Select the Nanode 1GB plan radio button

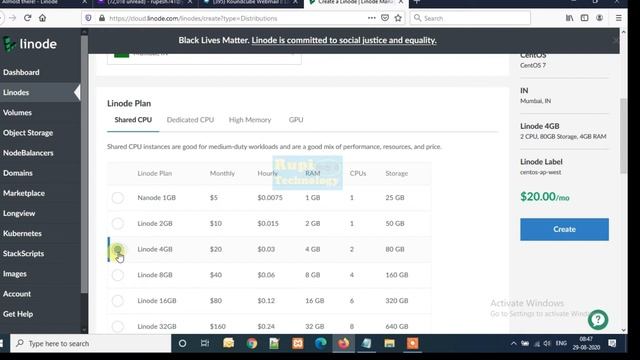[x=118, y=198]
